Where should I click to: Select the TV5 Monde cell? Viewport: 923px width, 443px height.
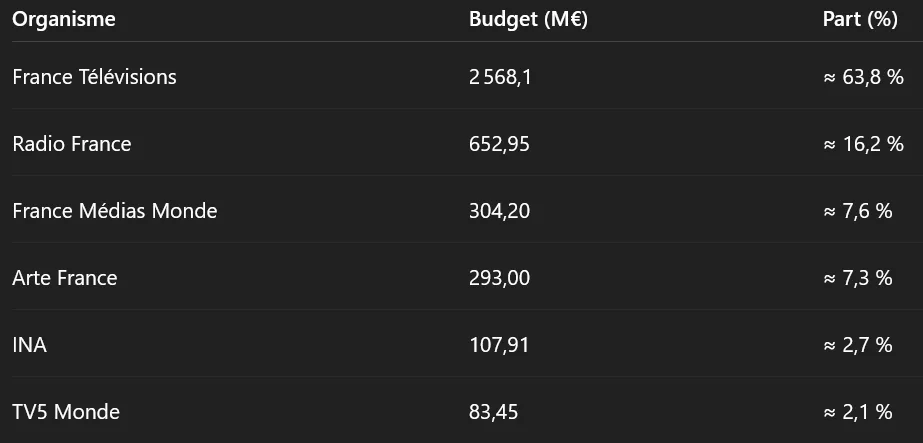[x=66, y=412]
